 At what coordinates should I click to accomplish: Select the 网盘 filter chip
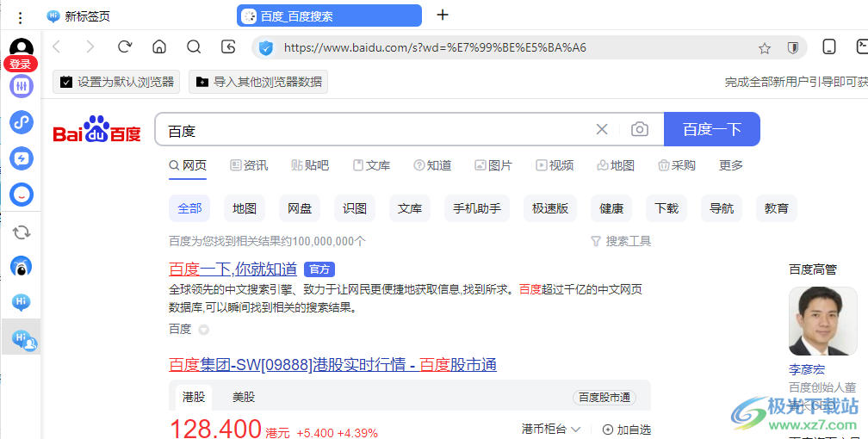pyautogui.click(x=300, y=208)
